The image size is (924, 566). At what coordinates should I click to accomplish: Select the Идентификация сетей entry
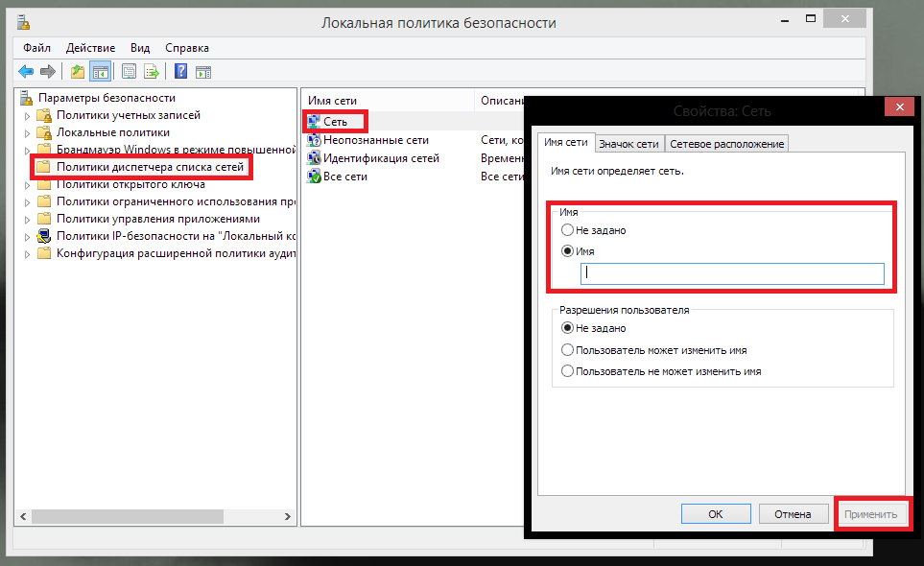click(381, 158)
